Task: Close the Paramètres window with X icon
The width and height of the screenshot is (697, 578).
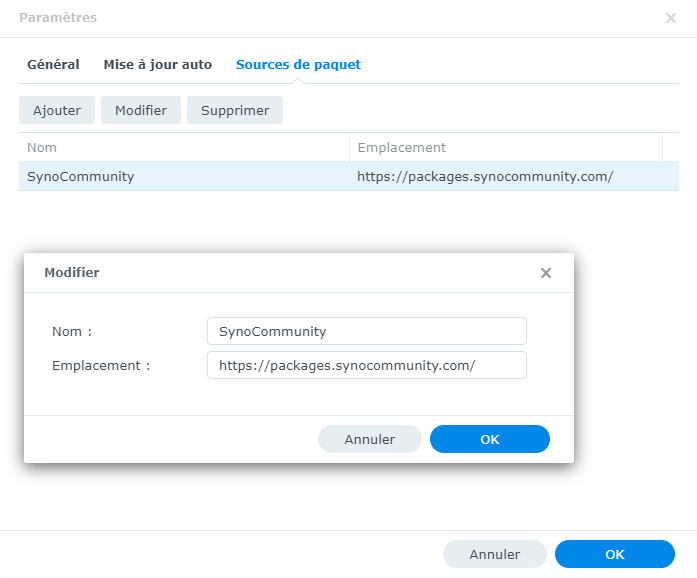Action: pos(670,18)
